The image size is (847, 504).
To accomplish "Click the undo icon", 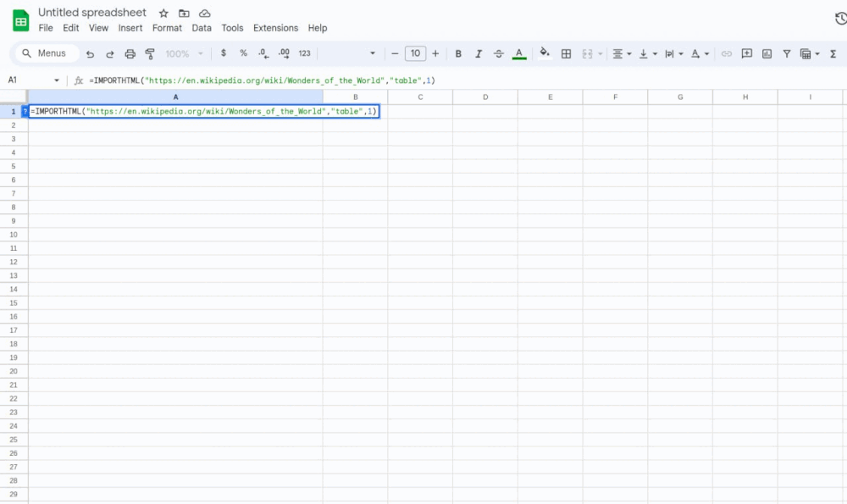I will (x=90, y=53).
